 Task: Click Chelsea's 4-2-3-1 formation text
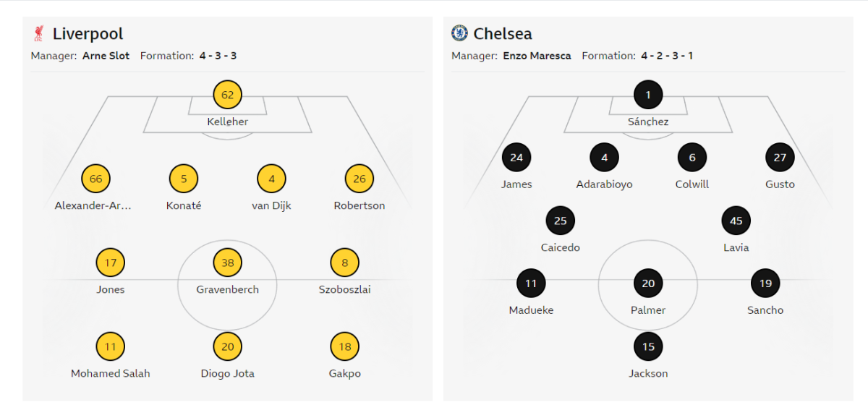click(x=667, y=56)
